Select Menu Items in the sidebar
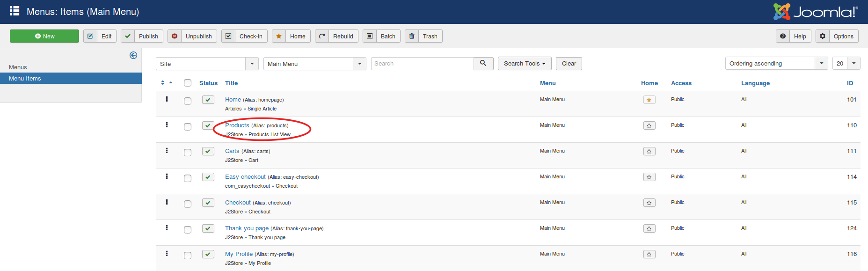This screenshot has width=868, height=271. point(25,79)
